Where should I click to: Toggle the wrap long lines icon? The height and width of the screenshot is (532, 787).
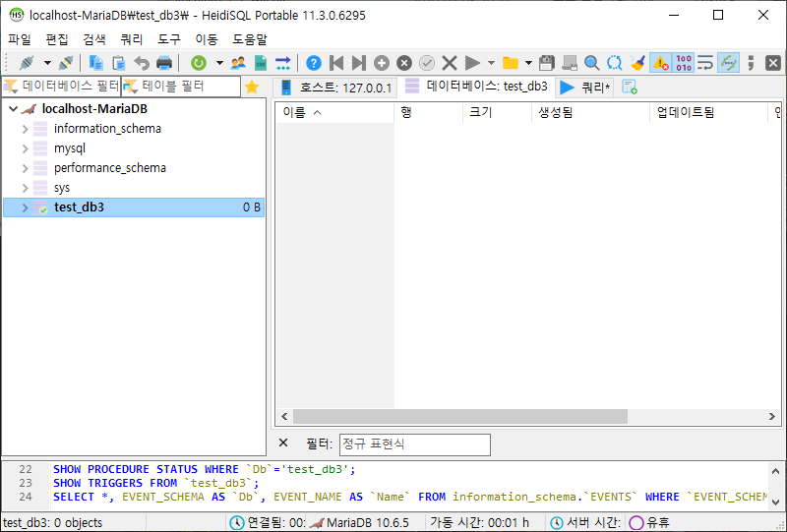[705, 63]
